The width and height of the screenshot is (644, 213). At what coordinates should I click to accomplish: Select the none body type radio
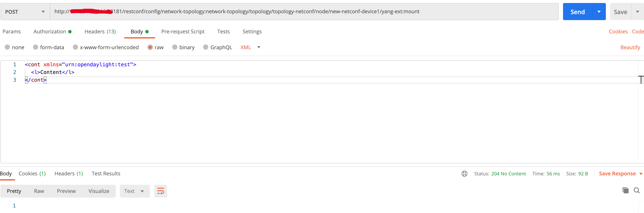click(x=7, y=47)
